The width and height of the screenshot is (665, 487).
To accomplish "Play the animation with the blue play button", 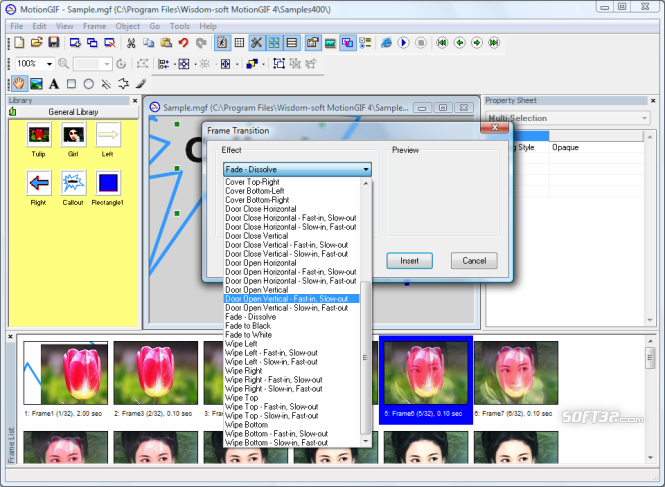I will [403, 43].
